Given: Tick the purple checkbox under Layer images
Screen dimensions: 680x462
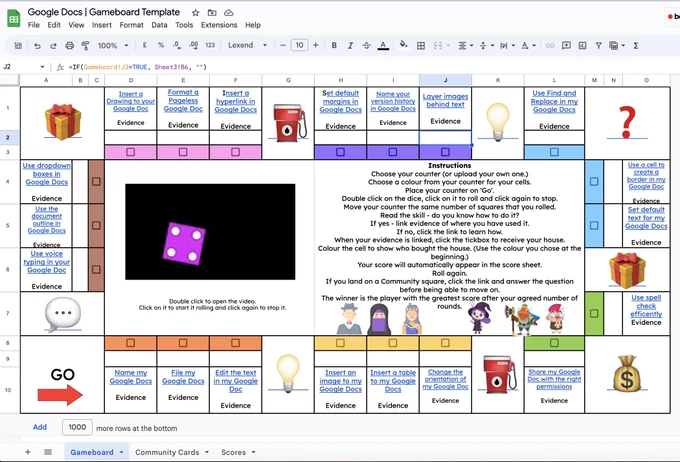Looking at the screenshot, I should (x=445, y=152).
